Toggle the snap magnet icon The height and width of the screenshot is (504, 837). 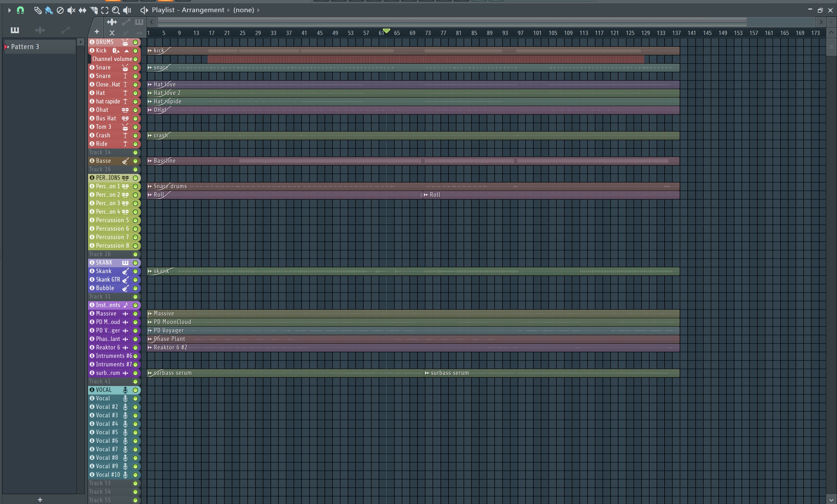pyautogui.click(x=21, y=11)
